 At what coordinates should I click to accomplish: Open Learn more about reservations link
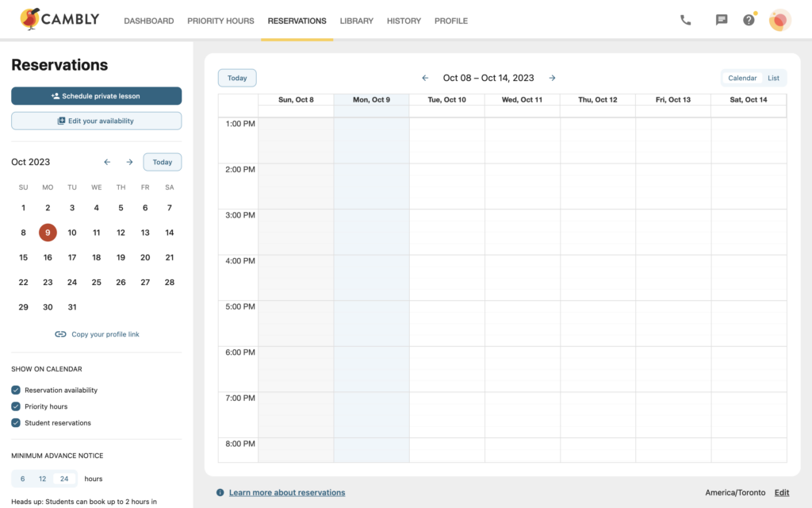click(x=287, y=492)
